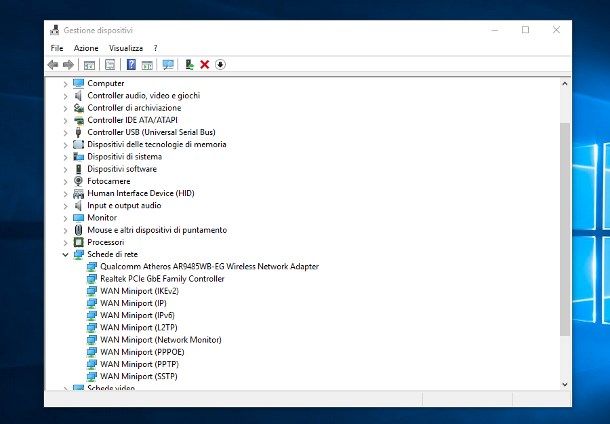Viewport: 610px width, 424px height.
Task: Select WAN Miniport (SSTP)
Action: click(x=138, y=376)
